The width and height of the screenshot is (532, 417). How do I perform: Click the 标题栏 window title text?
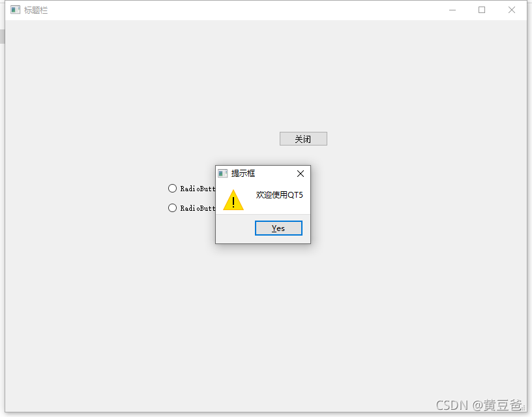(x=36, y=10)
